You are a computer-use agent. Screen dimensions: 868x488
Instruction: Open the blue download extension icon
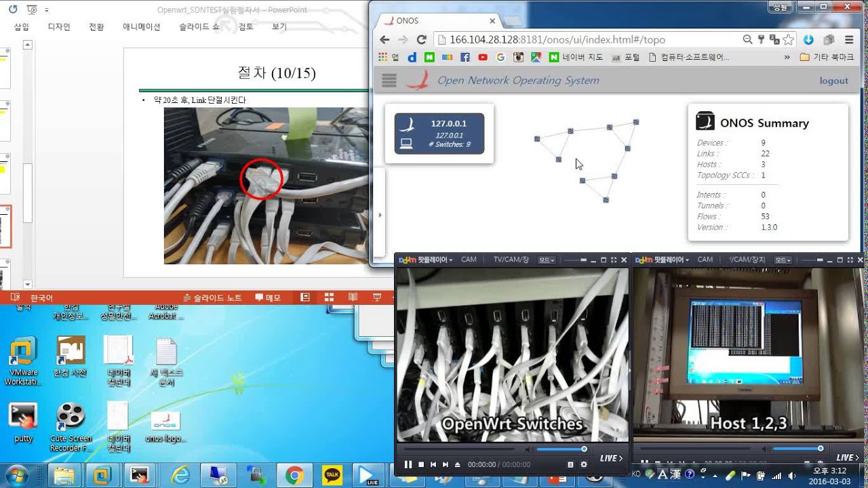808,40
